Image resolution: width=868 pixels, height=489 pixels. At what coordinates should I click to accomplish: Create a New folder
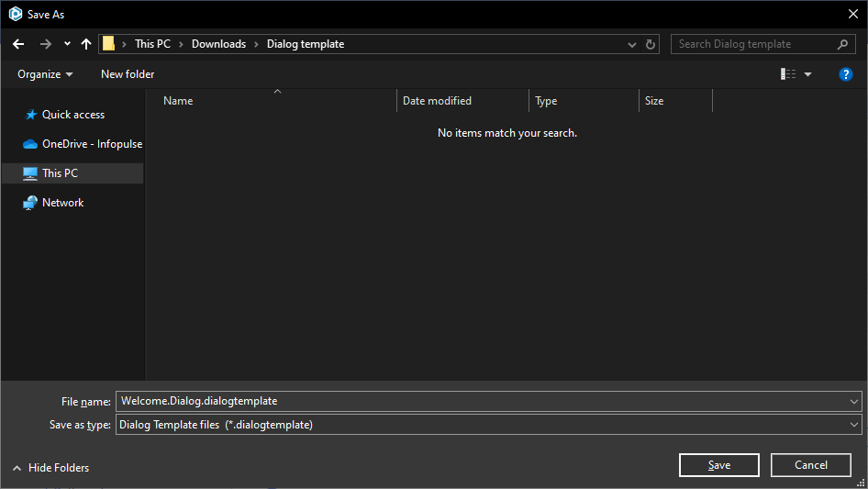pyautogui.click(x=128, y=74)
